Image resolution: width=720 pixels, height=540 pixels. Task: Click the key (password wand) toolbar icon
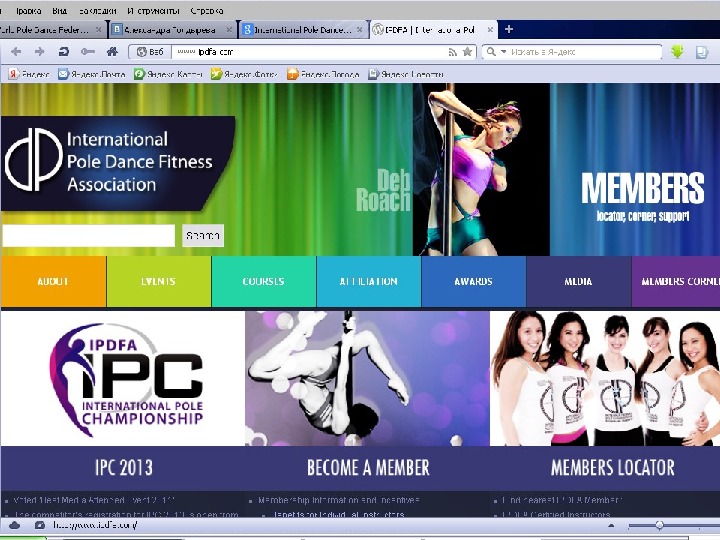[x=88, y=51]
